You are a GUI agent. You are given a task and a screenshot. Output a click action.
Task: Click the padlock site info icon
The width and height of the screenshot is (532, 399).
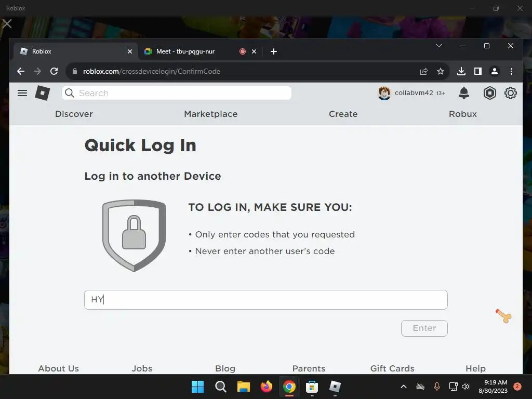point(75,71)
